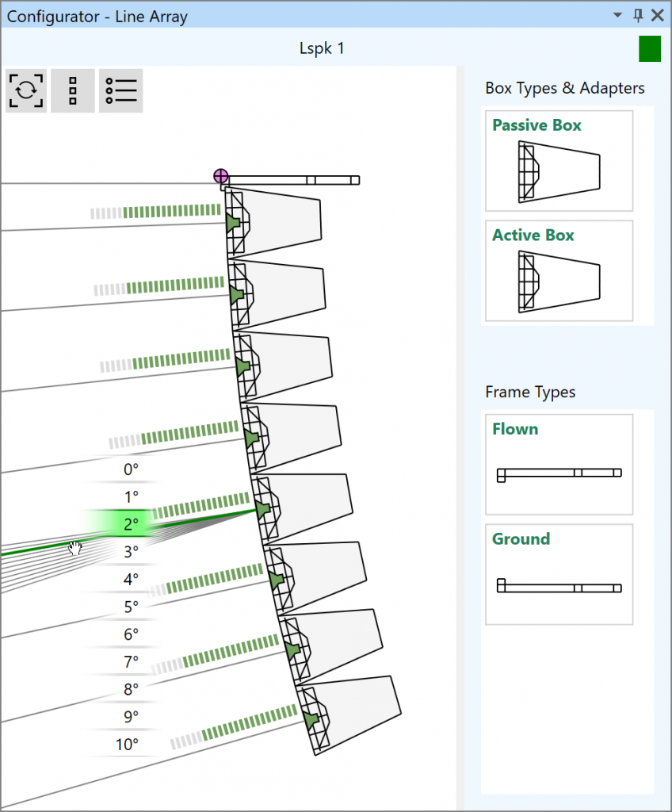
Task: Click the Box Types & Adapters heading
Action: click(x=565, y=88)
